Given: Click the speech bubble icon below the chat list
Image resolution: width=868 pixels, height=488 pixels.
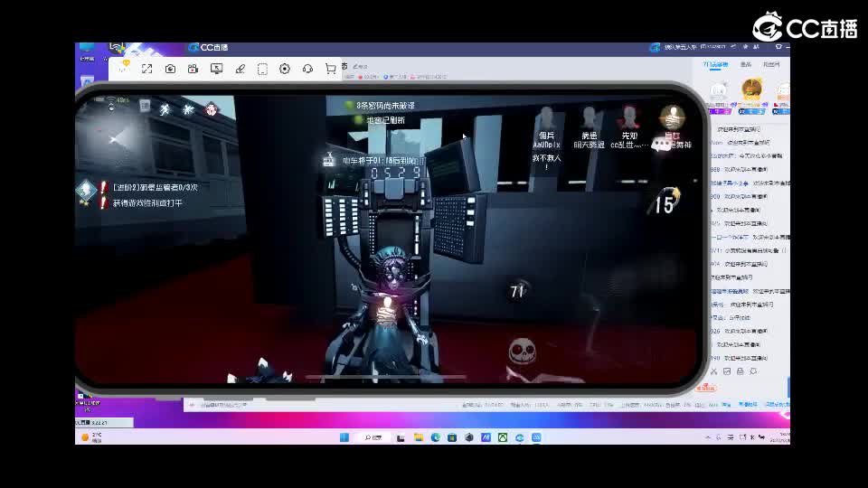Looking at the screenshot, I should coord(753,371).
